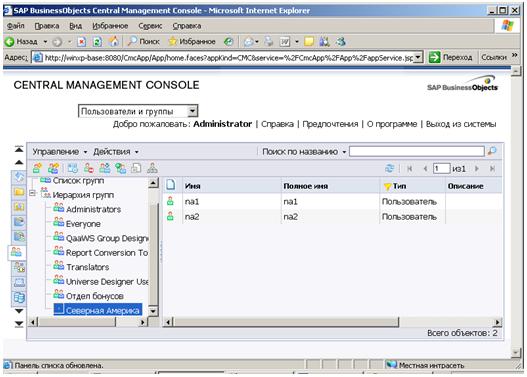The height and width of the screenshot is (377, 527).
Task: Open IE Поиск search button
Action: click(x=144, y=42)
